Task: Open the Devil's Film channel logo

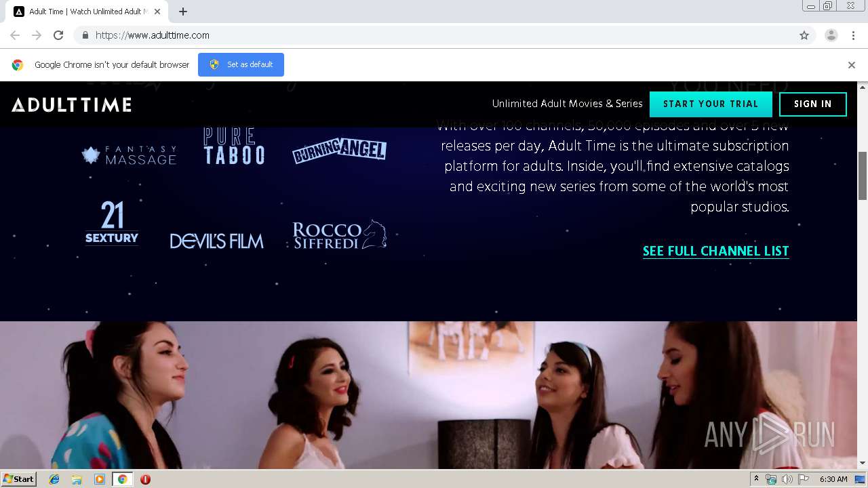Action: [216, 241]
